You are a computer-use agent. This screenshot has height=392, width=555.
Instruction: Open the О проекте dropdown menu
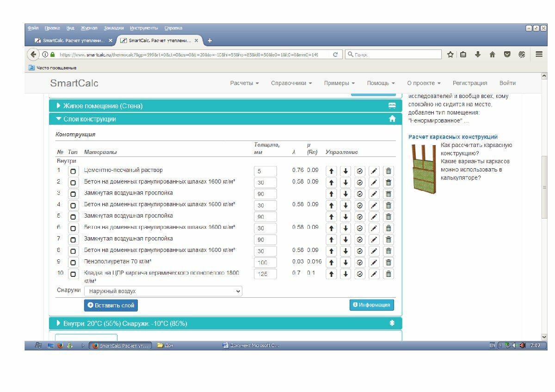click(x=424, y=83)
